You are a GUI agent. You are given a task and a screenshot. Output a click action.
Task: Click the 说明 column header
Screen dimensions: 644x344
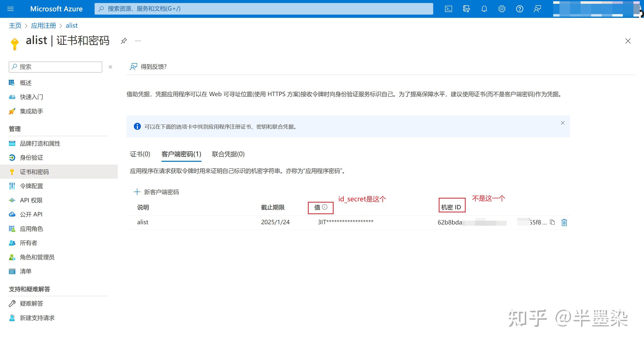(143, 207)
